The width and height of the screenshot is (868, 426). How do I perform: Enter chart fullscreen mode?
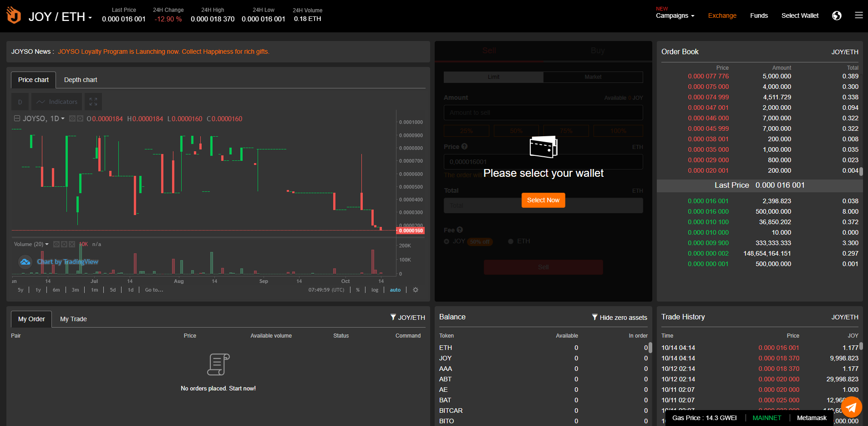coord(93,102)
